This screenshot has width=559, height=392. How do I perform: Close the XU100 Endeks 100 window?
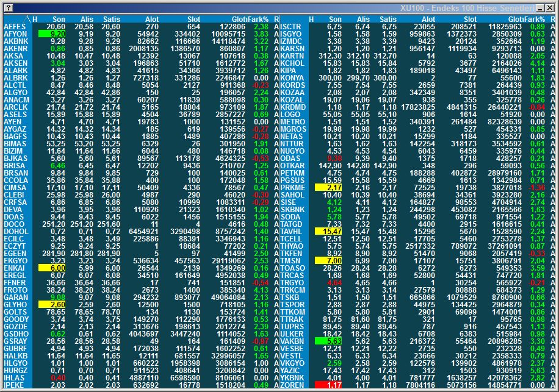[x=549, y=8]
